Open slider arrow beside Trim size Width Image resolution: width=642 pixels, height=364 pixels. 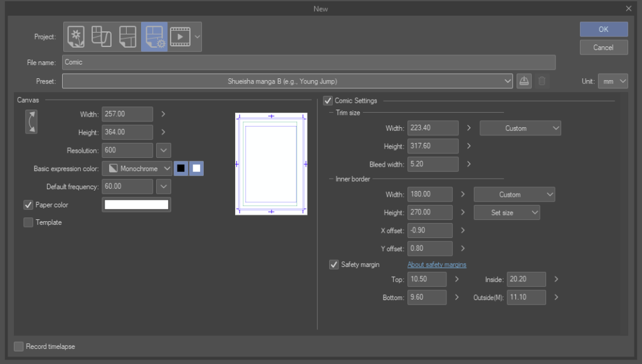pyautogui.click(x=469, y=128)
